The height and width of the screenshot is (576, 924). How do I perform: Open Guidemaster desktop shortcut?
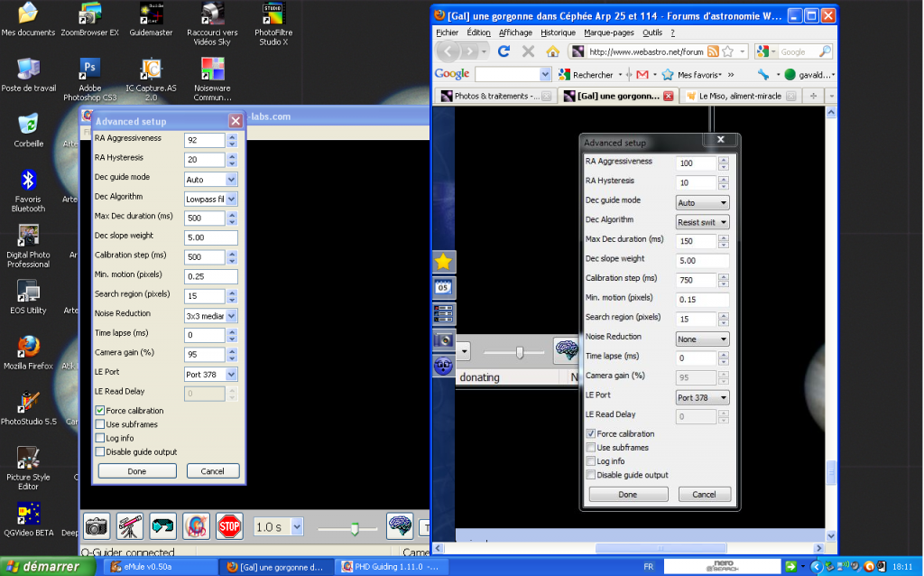(152, 20)
